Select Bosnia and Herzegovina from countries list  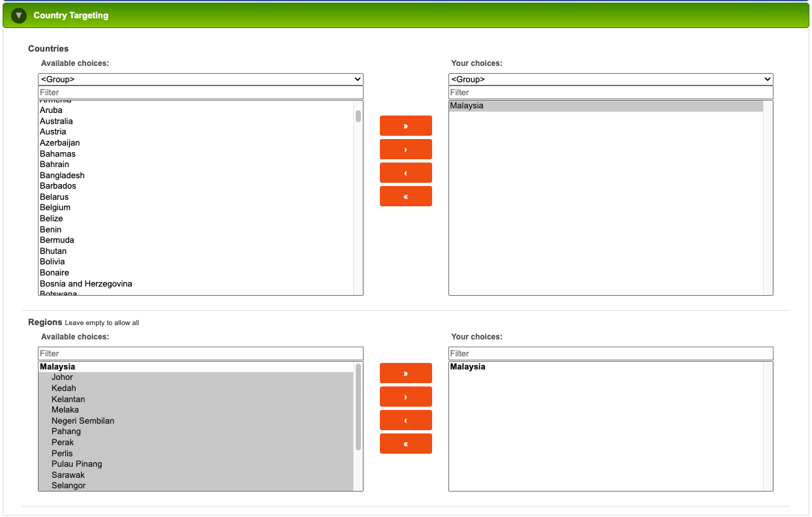coord(86,284)
